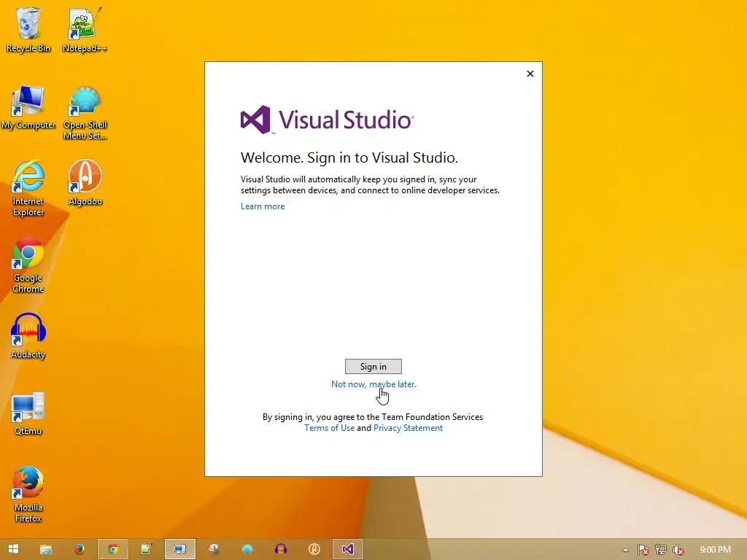
Task: Select the Recycle Bin desktop icon
Action: (28, 30)
